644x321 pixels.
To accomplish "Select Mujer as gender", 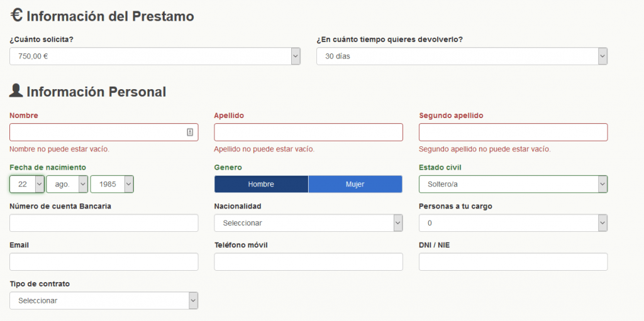I will pyautogui.click(x=355, y=184).
